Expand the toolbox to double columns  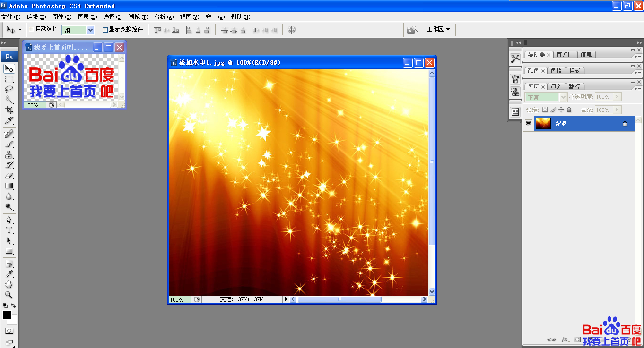pos(4,42)
